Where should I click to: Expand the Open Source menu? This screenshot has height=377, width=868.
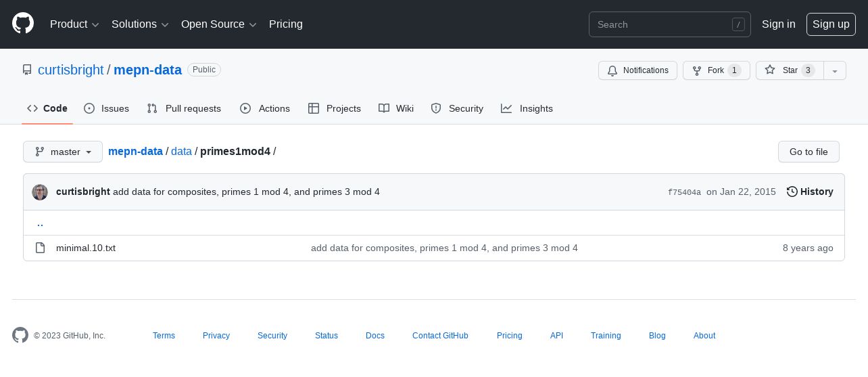coord(219,24)
